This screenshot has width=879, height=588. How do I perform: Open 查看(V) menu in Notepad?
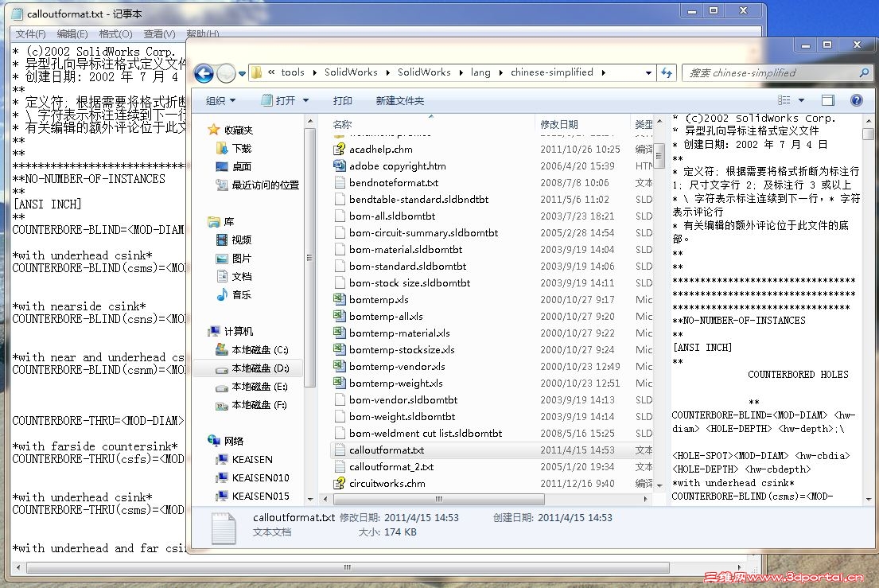coord(159,34)
